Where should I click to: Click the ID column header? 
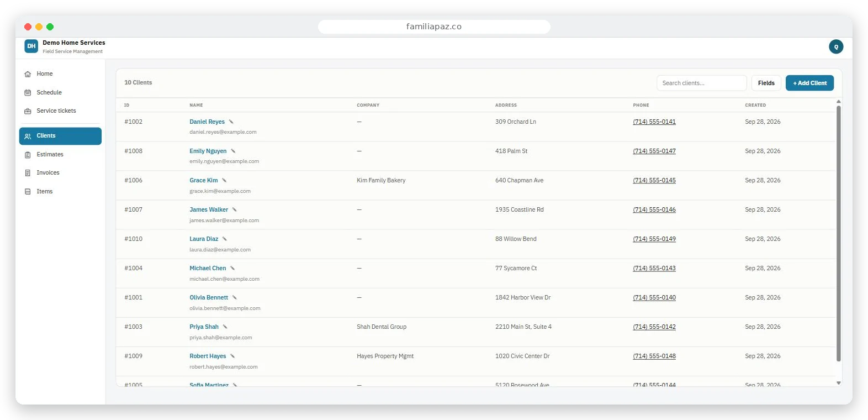(x=126, y=105)
